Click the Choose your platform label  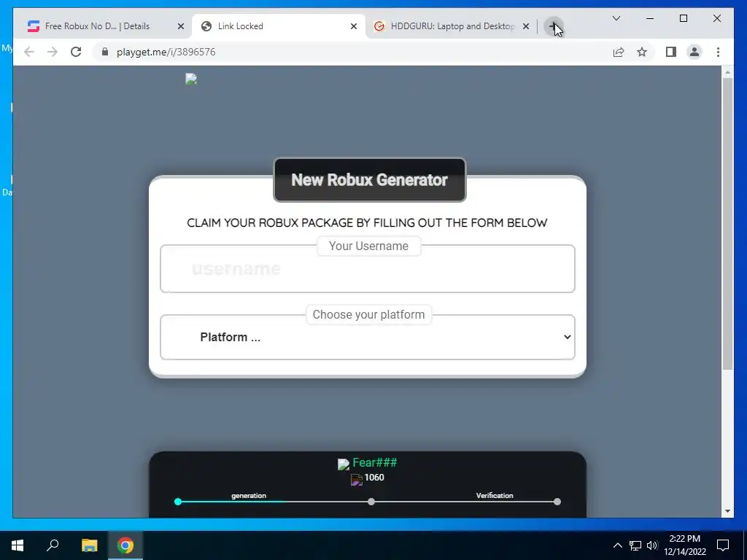pyautogui.click(x=368, y=315)
